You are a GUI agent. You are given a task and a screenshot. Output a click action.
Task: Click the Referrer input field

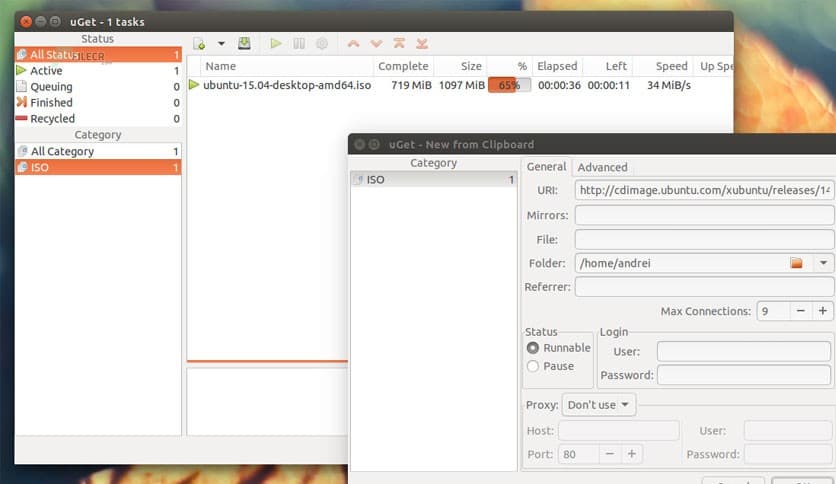[x=704, y=287]
